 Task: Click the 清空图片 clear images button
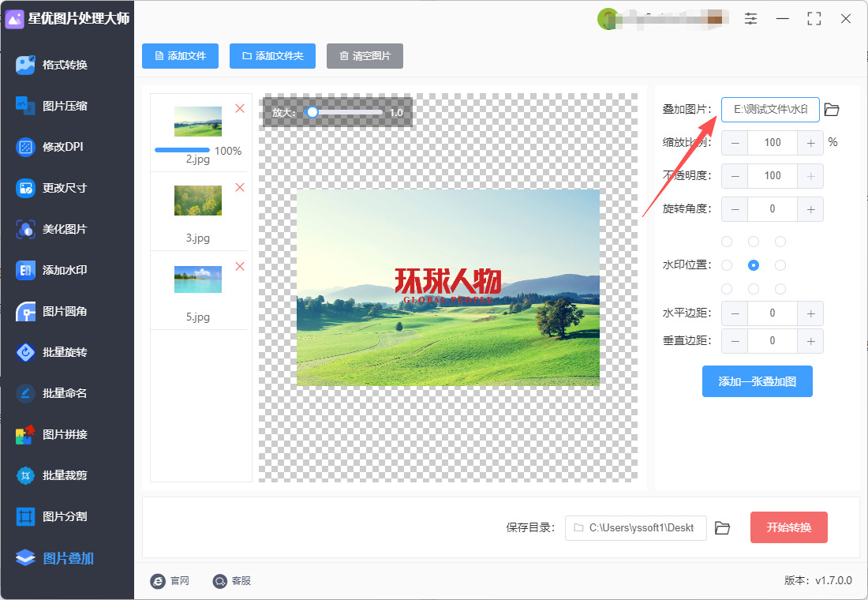365,56
